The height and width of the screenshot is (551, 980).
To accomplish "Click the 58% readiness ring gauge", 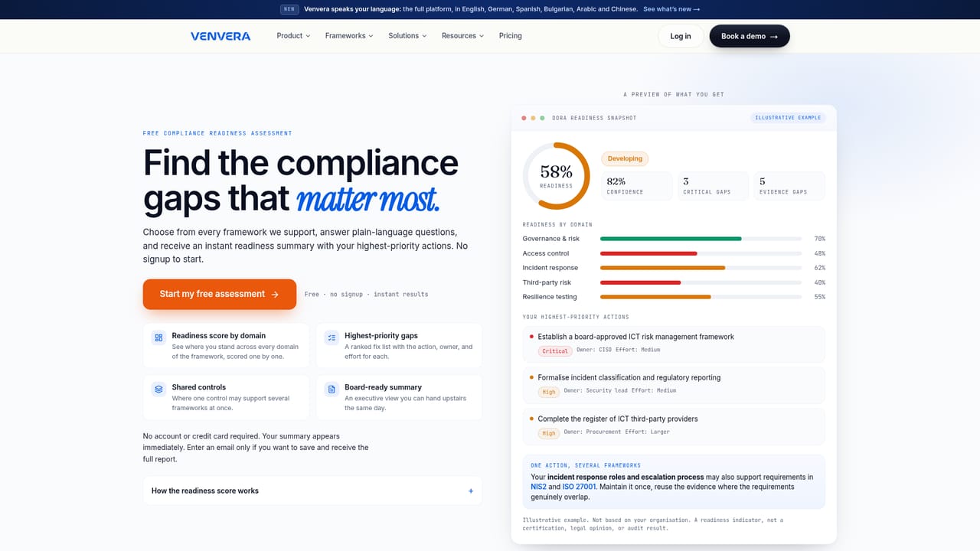I will [556, 176].
